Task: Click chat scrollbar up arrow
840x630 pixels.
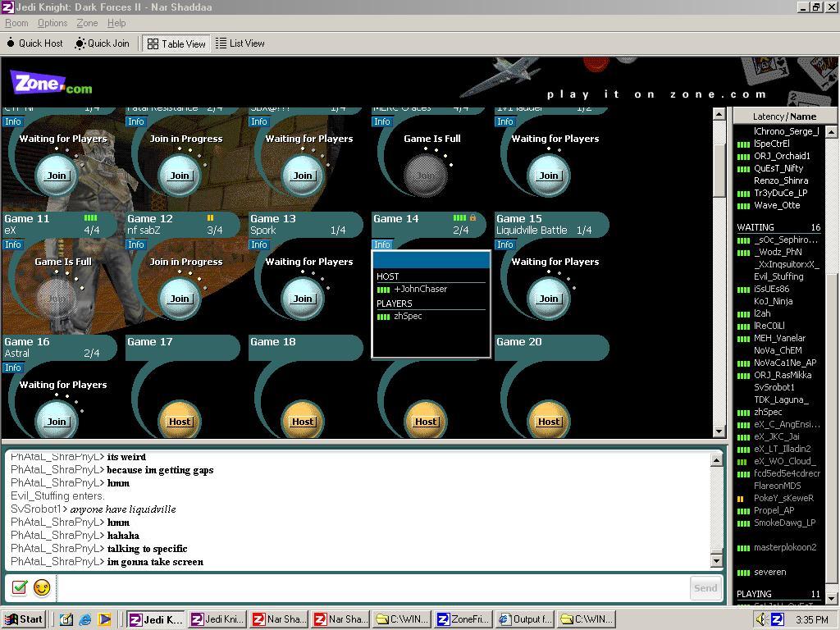Action: (x=716, y=459)
